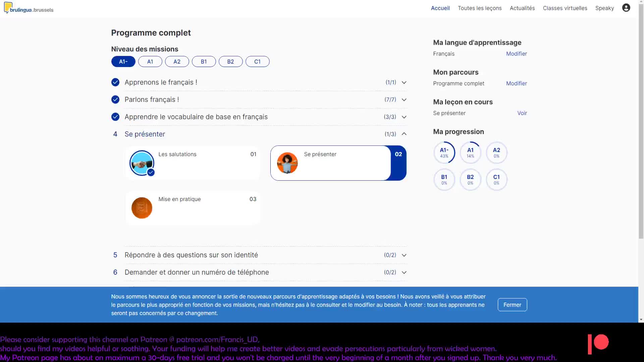The image size is (644, 362).
Task: Click the Patreon logo icon
Action: tap(598, 344)
